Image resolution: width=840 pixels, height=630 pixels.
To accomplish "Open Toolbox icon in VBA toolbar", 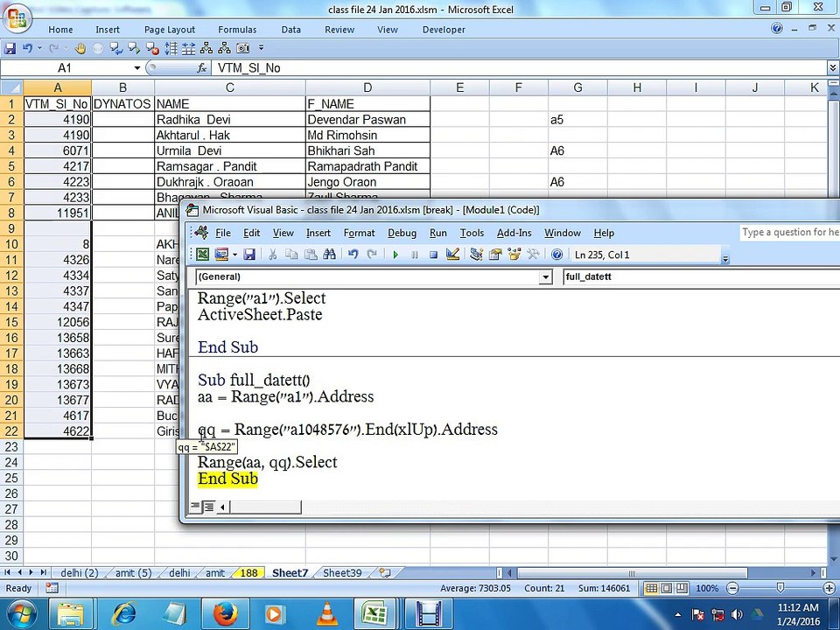I will click(533, 255).
